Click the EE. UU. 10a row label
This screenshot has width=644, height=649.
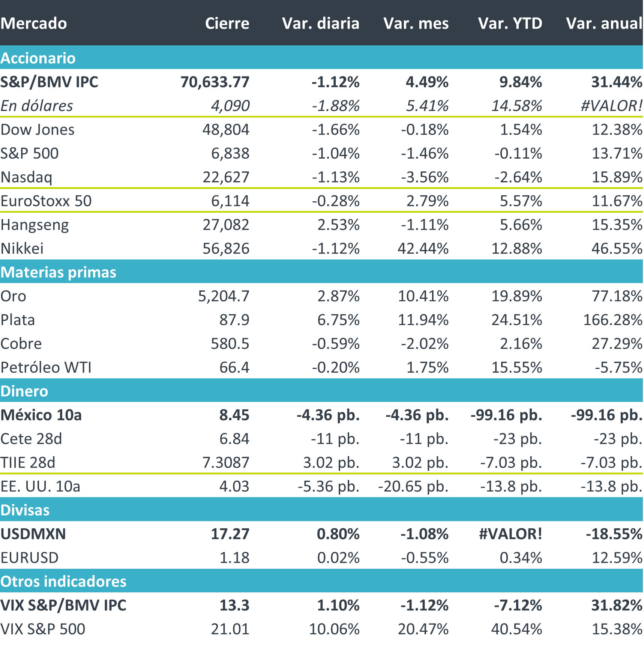[41, 486]
